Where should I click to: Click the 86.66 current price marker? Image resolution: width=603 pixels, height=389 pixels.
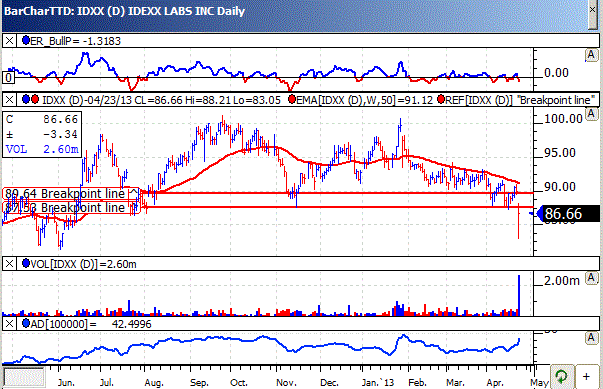pyautogui.click(x=568, y=213)
